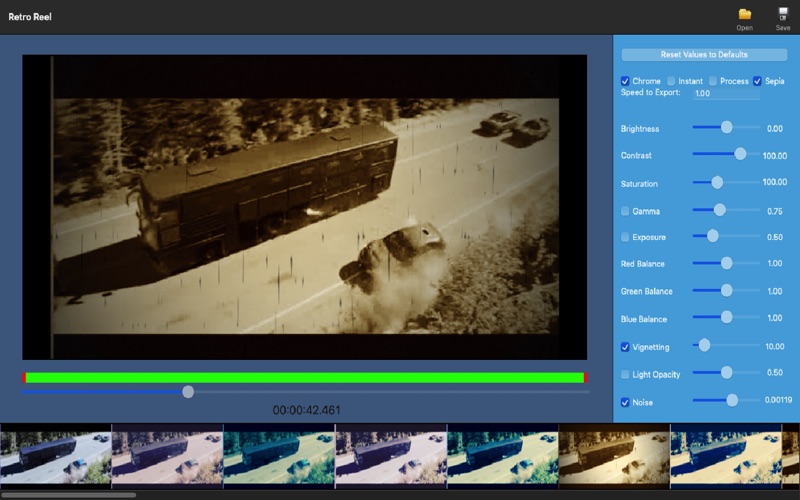Click Reset Values to Defaults button

click(x=704, y=55)
